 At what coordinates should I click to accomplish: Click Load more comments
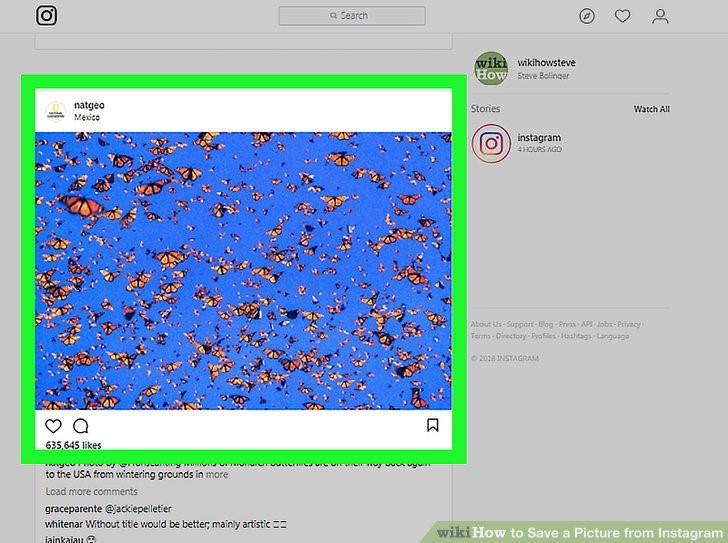[x=91, y=491]
